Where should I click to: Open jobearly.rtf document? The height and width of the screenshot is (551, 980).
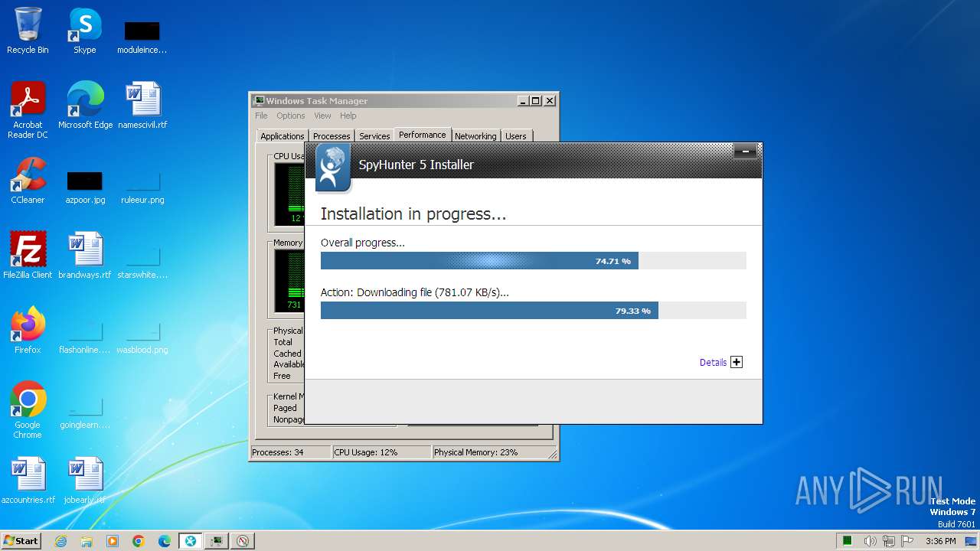85,481
